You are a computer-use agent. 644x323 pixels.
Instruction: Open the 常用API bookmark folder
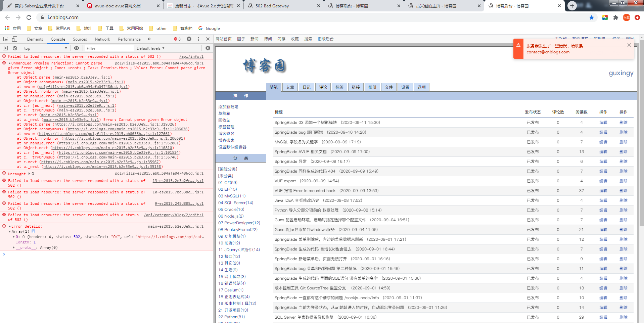tap(59, 28)
